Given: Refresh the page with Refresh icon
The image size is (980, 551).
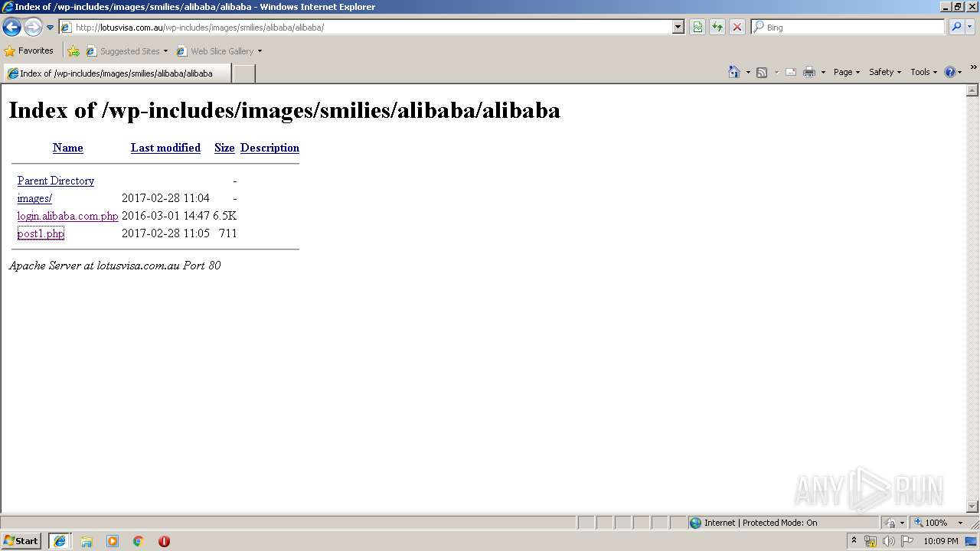Looking at the screenshot, I should (717, 28).
